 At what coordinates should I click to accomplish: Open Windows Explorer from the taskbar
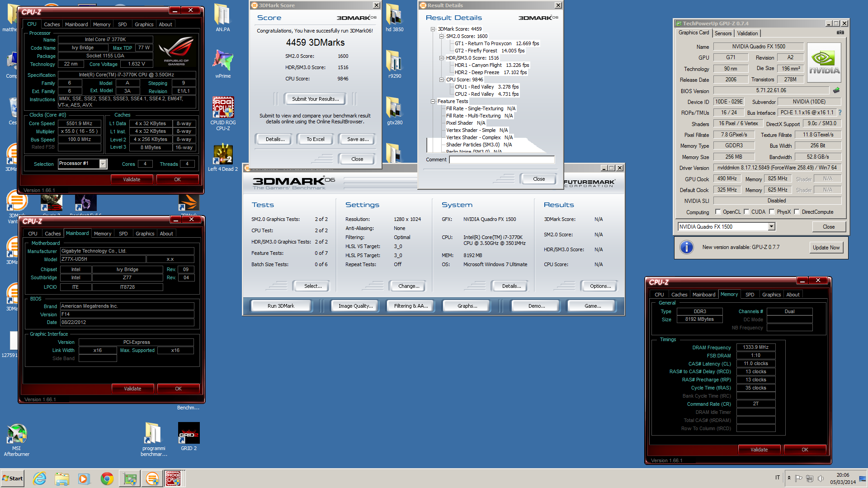[62, 479]
